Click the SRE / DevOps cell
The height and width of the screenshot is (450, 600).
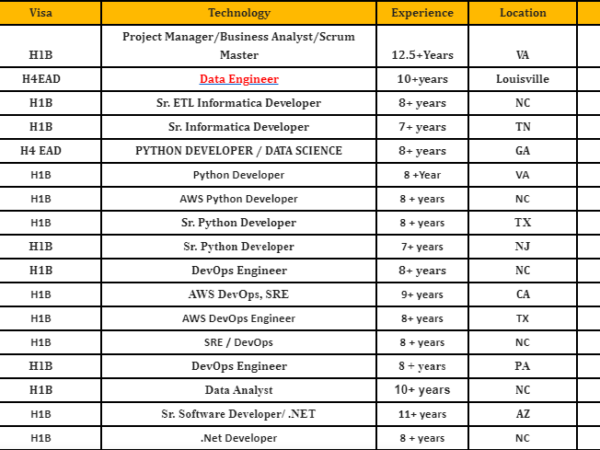tap(238, 343)
